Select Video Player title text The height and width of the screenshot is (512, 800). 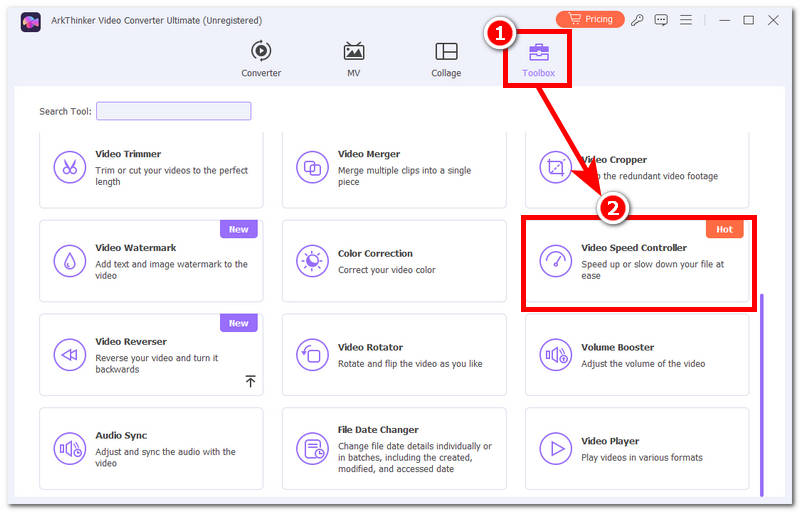[610, 441]
